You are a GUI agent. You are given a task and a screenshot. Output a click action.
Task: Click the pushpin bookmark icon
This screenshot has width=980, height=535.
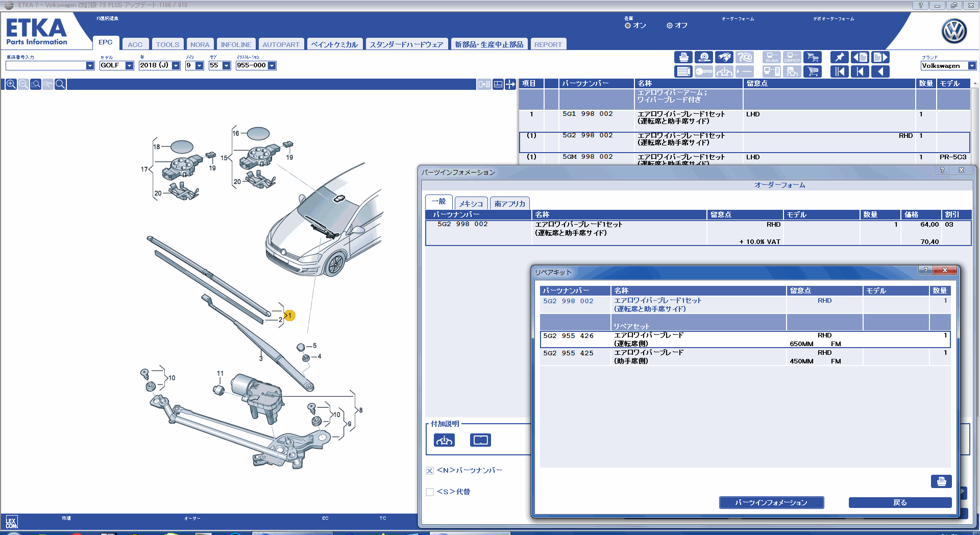pos(840,57)
